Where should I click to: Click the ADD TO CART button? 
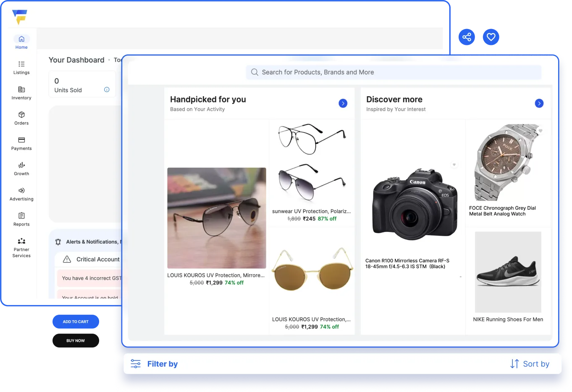pos(76,322)
